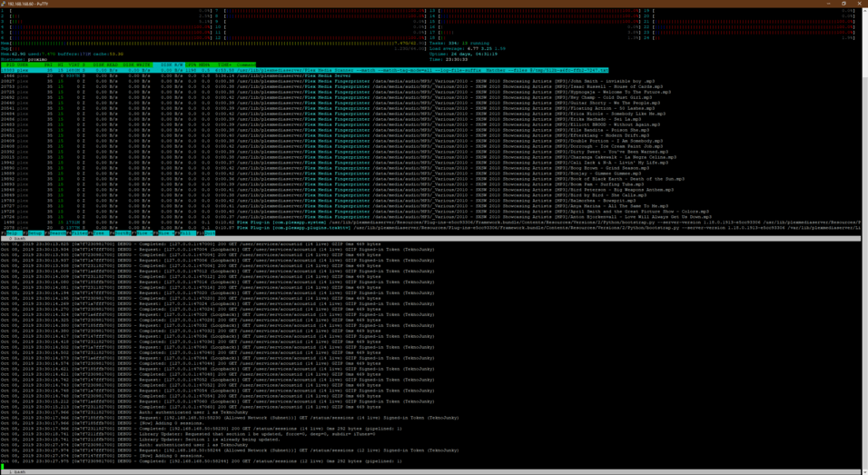
Task: Select the row for Hypnogaja - Welcome To The Future
Action: (x=337, y=92)
